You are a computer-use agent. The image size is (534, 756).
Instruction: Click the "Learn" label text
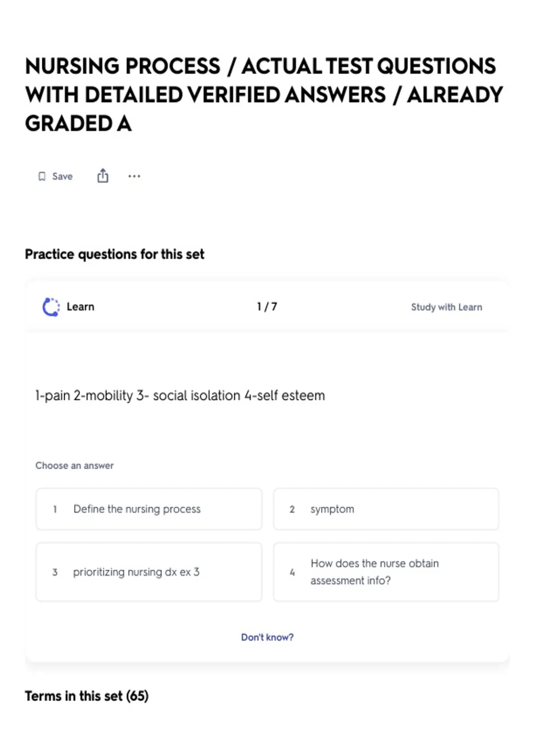pyautogui.click(x=81, y=307)
